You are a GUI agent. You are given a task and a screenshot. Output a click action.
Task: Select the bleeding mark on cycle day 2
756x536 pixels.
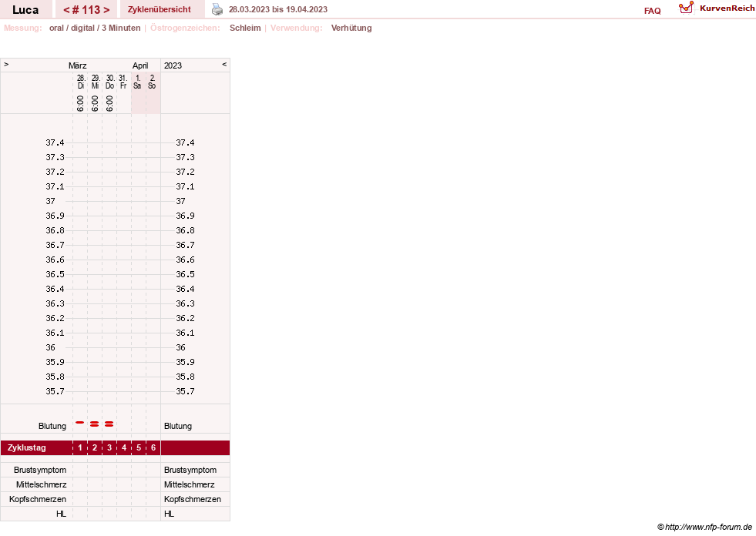(x=95, y=424)
